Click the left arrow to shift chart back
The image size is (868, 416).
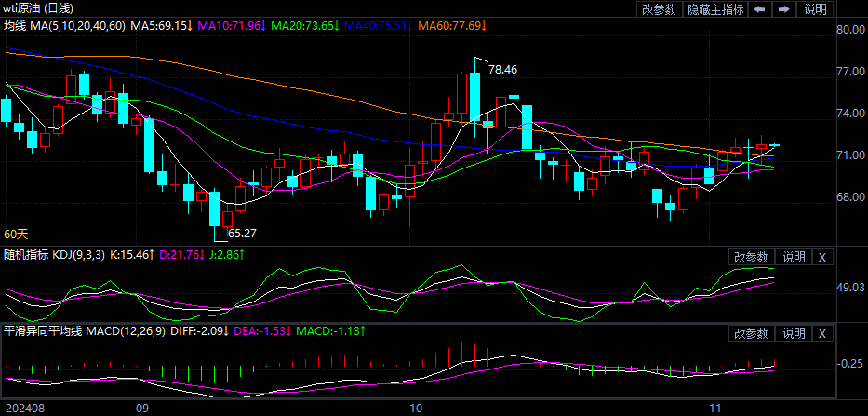pos(760,9)
